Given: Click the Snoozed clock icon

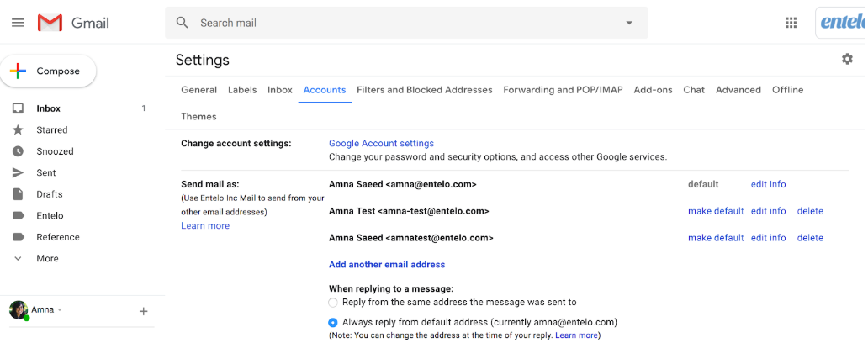Looking at the screenshot, I should [x=18, y=151].
